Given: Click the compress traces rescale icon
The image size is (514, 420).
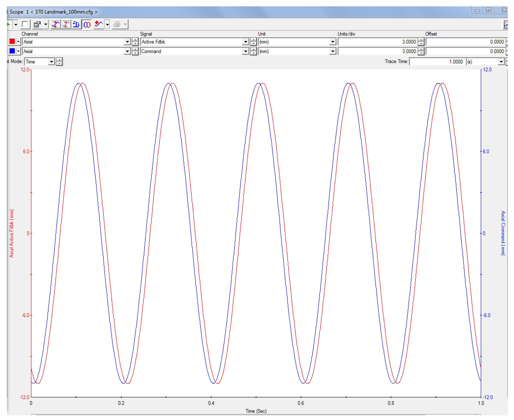Looking at the screenshot, I should tap(66, 24).
